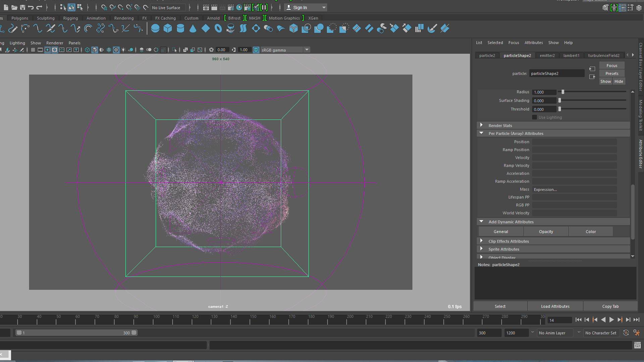The width and height of the screenshot is (644, 362).
Task: Click the exposure icon in the viewport toolbar
Action: [211, 50]
